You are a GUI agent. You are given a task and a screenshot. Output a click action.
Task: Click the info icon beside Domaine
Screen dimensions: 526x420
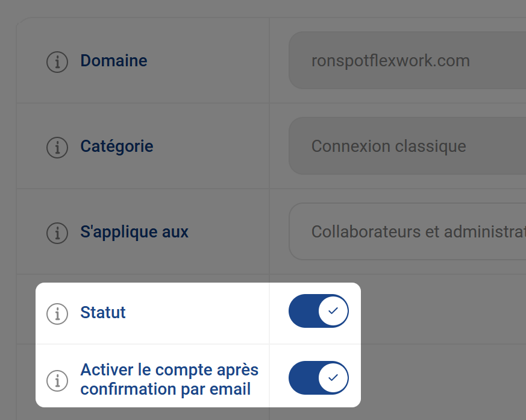pyautogui.click(x=57, y=62)
